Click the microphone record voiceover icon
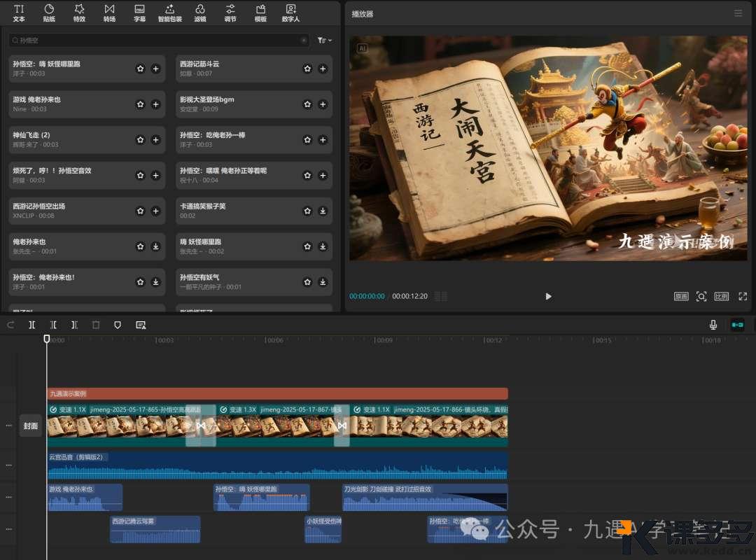 pyautogui.click(x=713, y=325)
